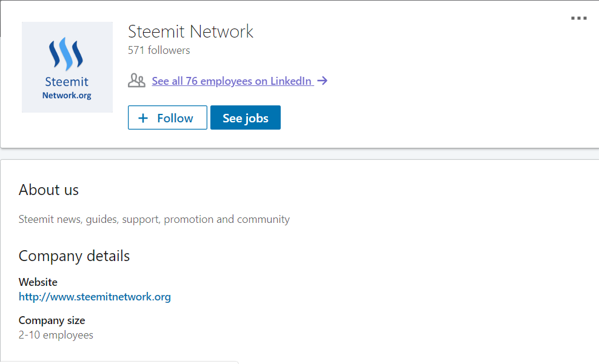Viewport: 599px width, 364px height.
Task: Visit the steemitnetwork.org website link
Action: [95, 297]
